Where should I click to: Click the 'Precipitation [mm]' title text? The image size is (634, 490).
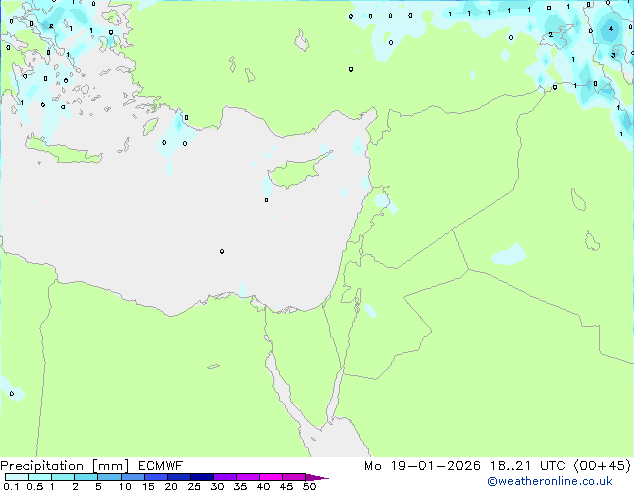pyautogui.click(x=65, y=466)
